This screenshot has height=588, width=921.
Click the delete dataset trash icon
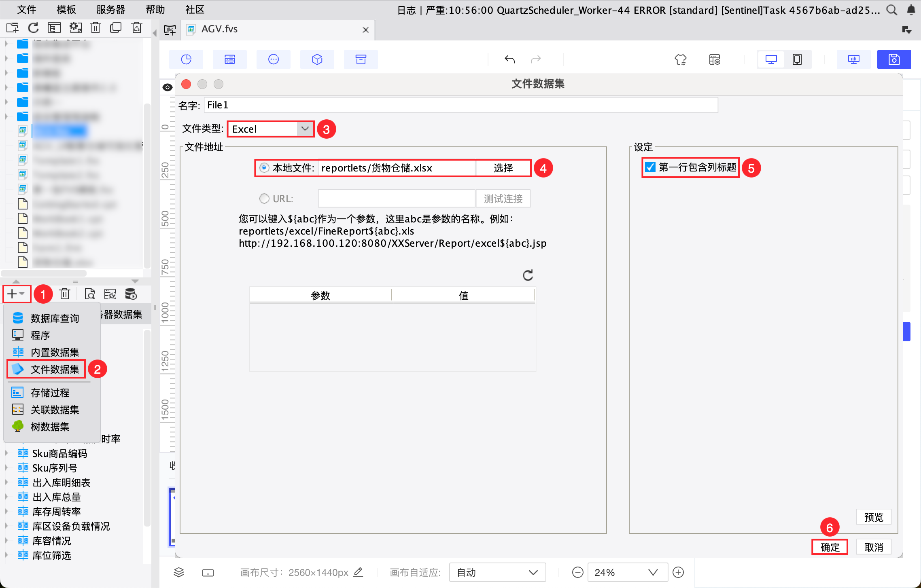tap(65, 294)
